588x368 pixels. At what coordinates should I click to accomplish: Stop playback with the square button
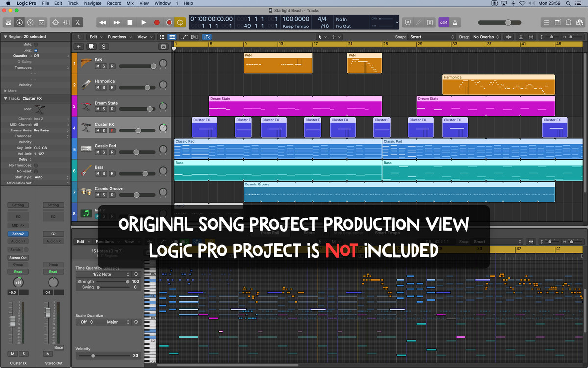pyautogui.click(x=130, y=22)
